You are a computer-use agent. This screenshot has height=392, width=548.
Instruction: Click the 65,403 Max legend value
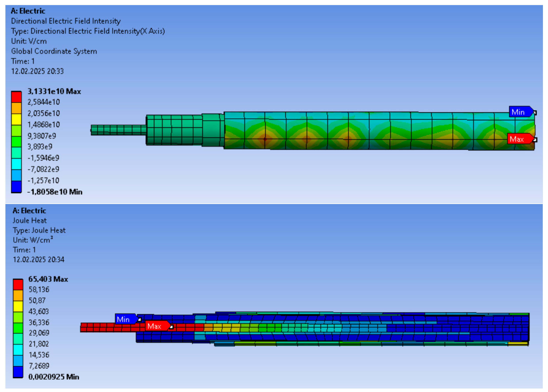48,279
